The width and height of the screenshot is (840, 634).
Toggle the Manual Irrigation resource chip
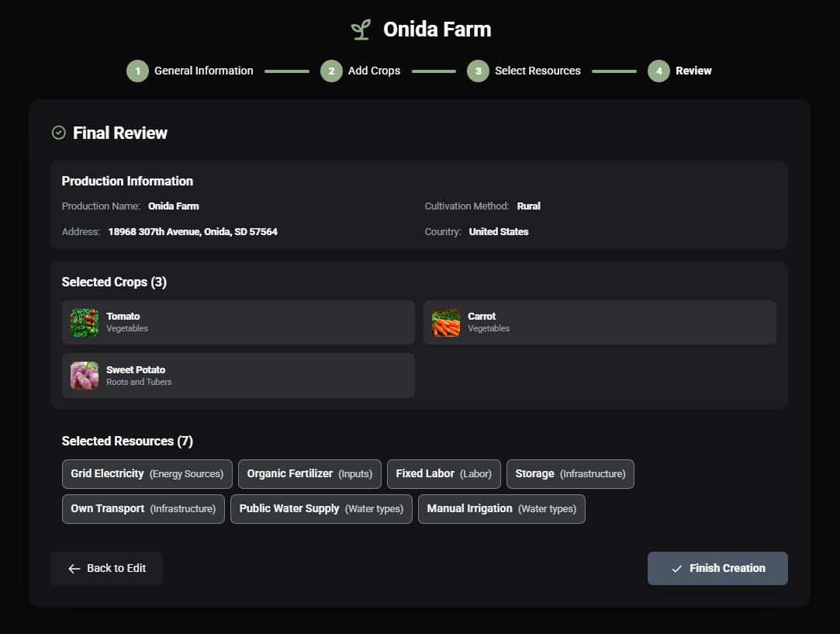coord(501,508)
